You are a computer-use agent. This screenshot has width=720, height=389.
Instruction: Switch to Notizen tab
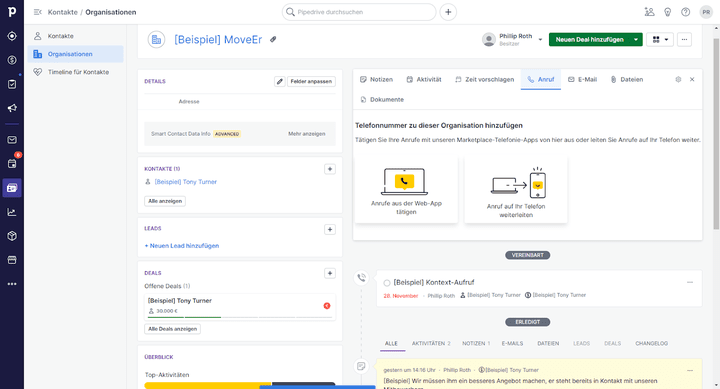376,79
